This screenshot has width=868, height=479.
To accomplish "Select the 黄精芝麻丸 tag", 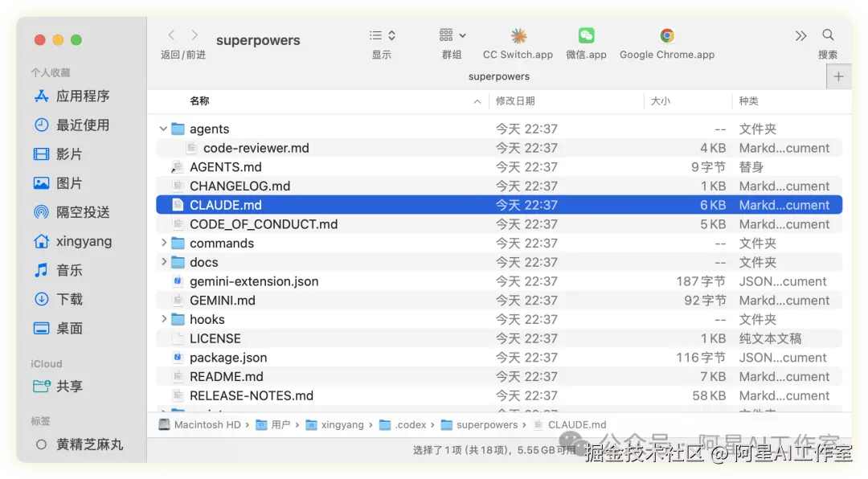I will pos(79,444).
